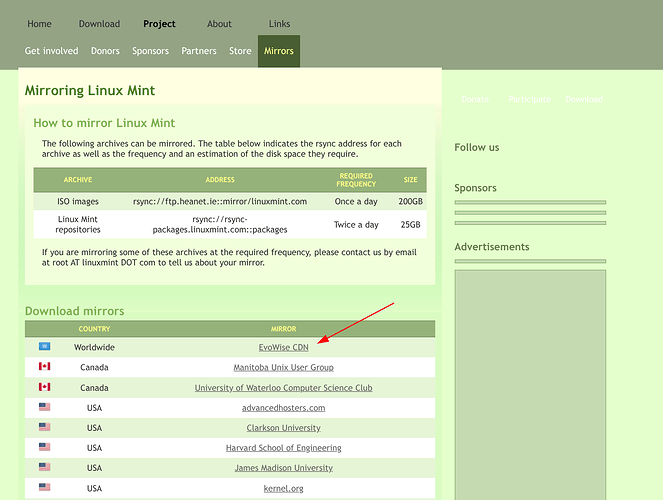This screenshot has height=500, width=663.
Task: Click the ADDRESS column header
Action: point(220,180)
